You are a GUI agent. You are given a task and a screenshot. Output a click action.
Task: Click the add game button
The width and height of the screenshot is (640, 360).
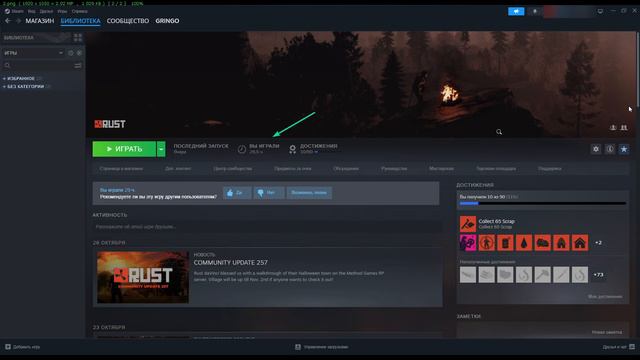click(x=22, y=347)
